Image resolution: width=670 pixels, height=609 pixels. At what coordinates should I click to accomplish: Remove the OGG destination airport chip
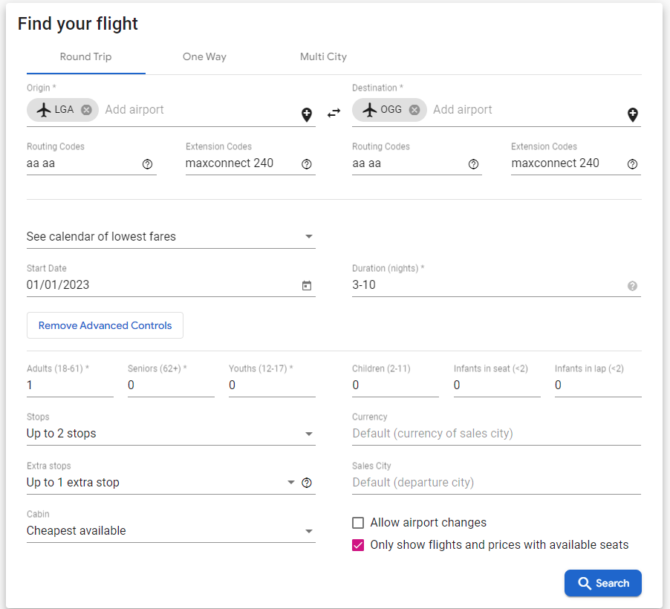pyautogui.click(x=414, y=110)
